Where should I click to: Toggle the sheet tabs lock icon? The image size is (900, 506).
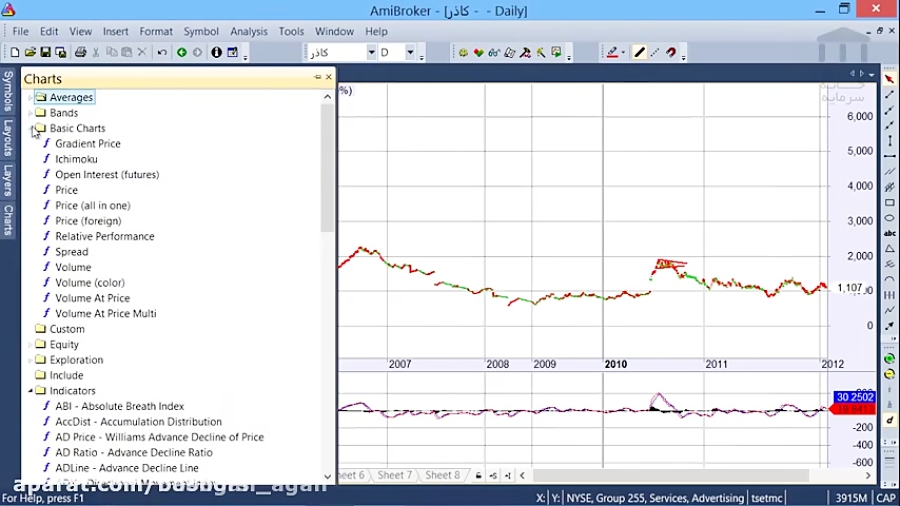coord(479,476)
